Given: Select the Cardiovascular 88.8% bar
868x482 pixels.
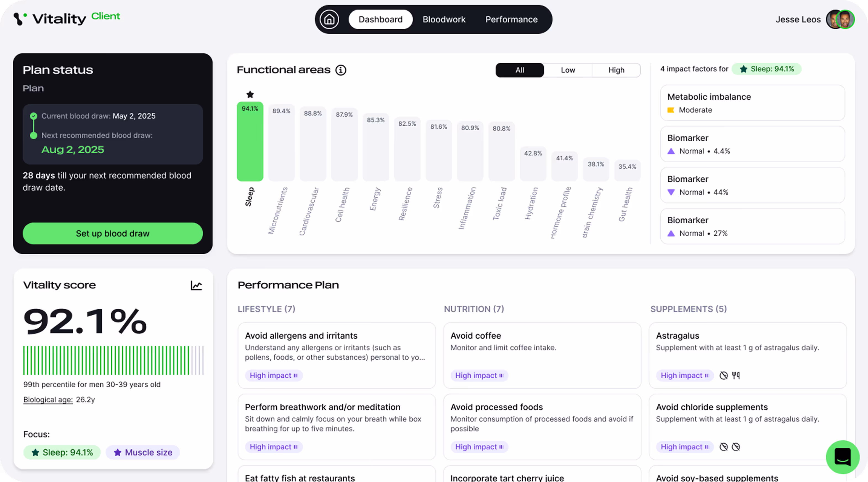Looking at the screenshot, I should [x=313, y=144].
